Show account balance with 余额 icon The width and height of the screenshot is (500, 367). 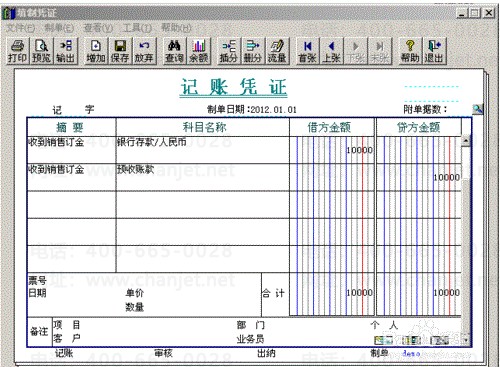point(199,51)
